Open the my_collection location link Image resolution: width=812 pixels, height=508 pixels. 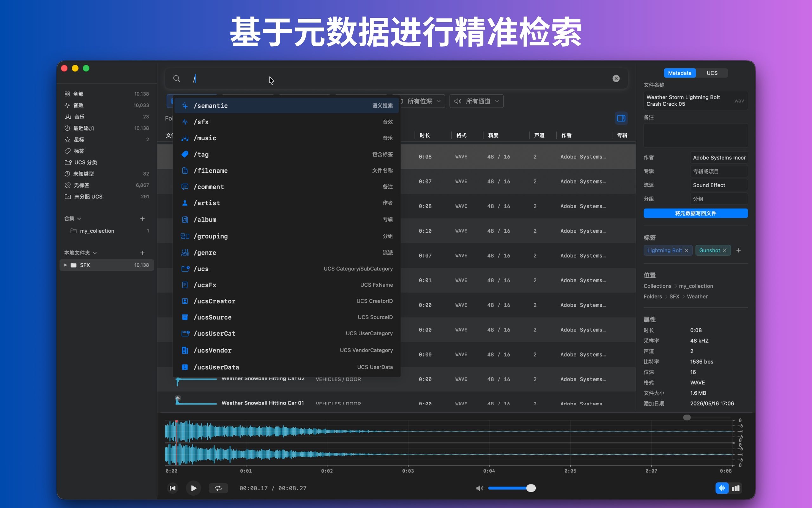pyautogui.click(x=696, y=286)
